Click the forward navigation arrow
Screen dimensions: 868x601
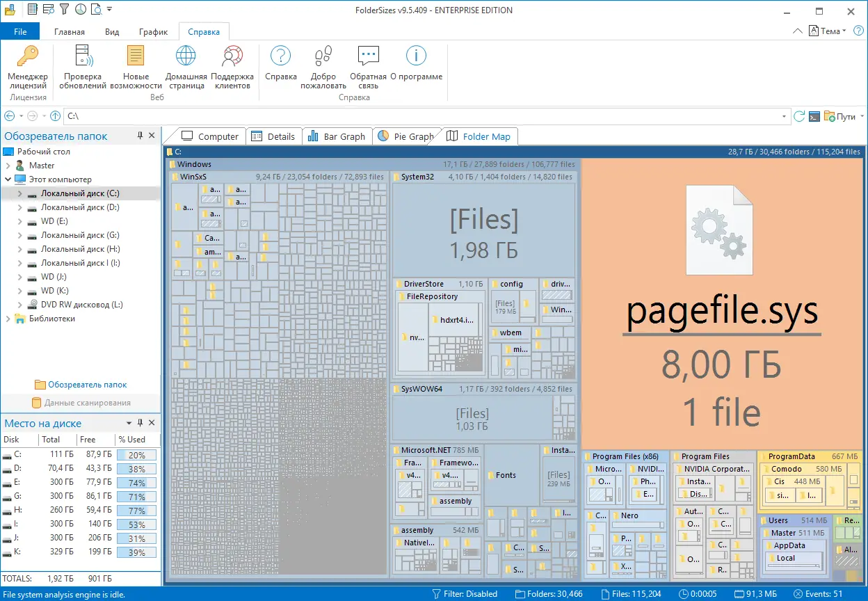pos(32,116)
